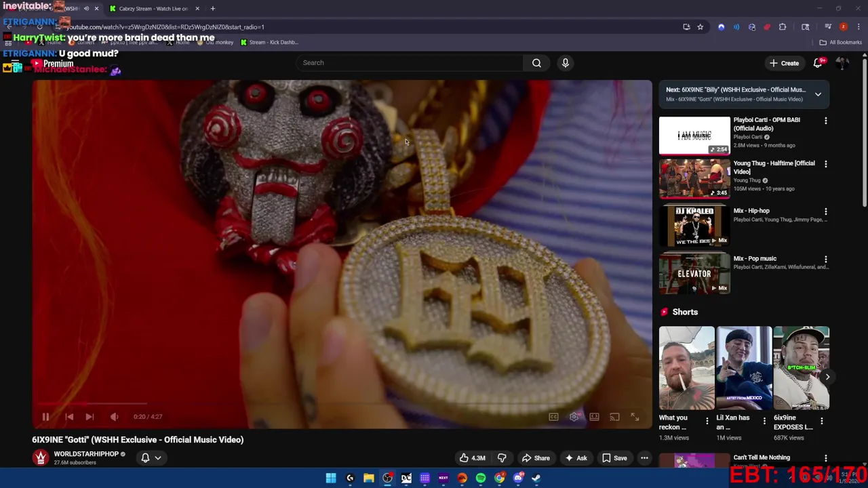The width and height of the screenshot is (868, 488).
Task: Open video player settings gear
Action: click(x=574, y=417)
